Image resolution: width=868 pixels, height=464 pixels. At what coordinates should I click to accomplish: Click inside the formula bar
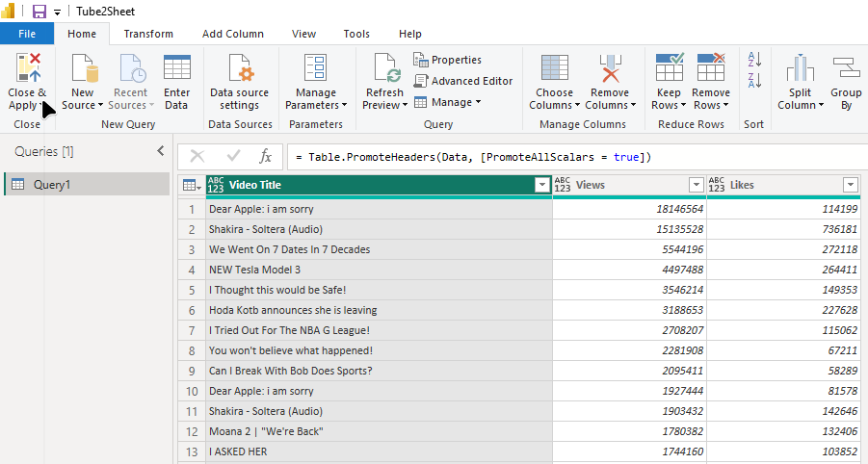point(576,157)
